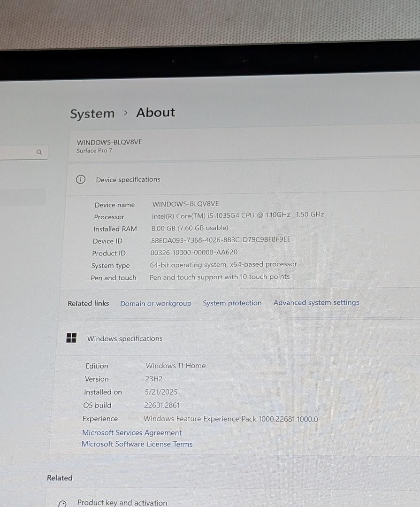The image size is (420, 507).
Task: Select the About breadcrumb title
Action: coord(155,113)
